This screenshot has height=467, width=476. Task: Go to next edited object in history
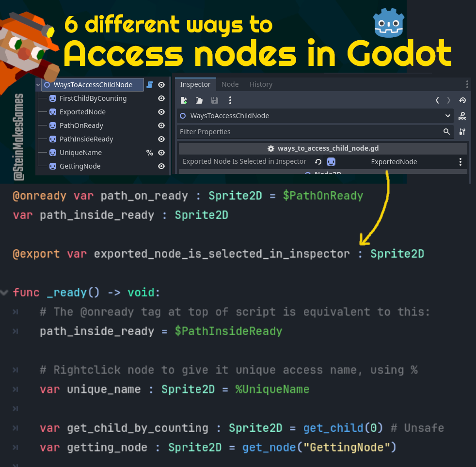coord(449,100)
